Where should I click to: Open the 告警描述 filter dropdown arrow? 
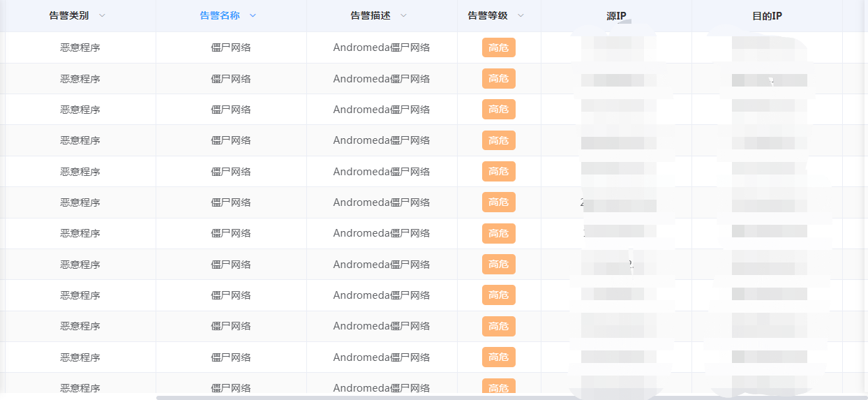[403, 15]
